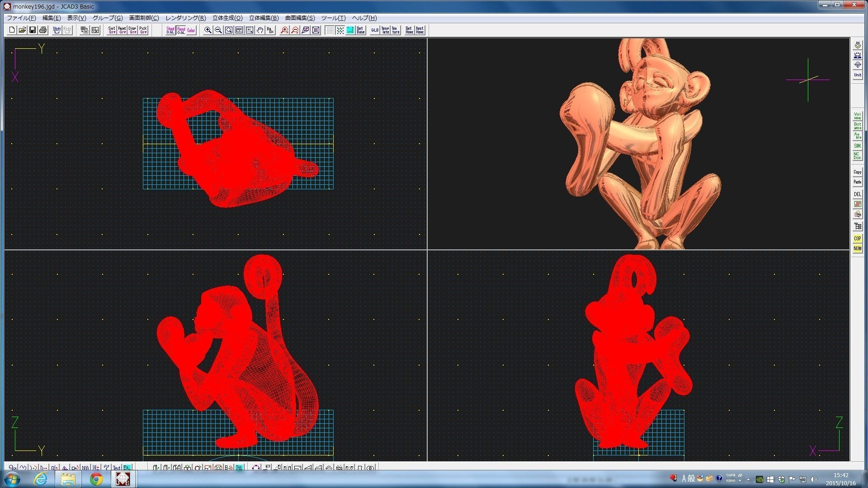The image size is (868, 488).
Task: Click the Save floppy disk icon
Action: [x=33, y=30]
